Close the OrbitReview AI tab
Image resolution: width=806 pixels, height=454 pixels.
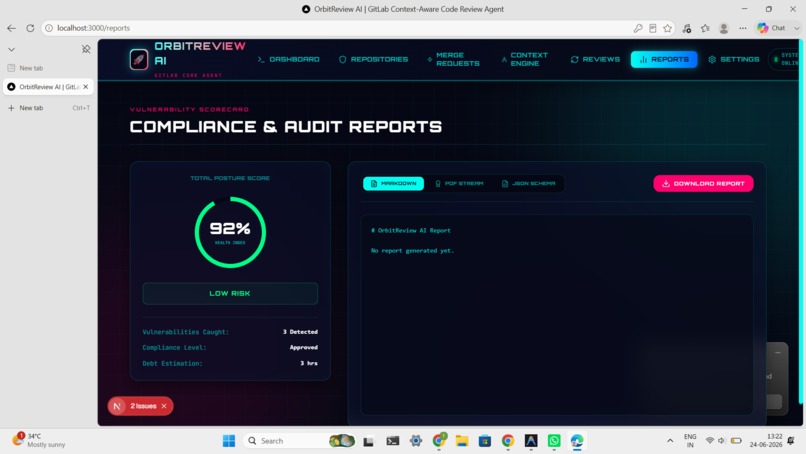[x=86, y=87]
